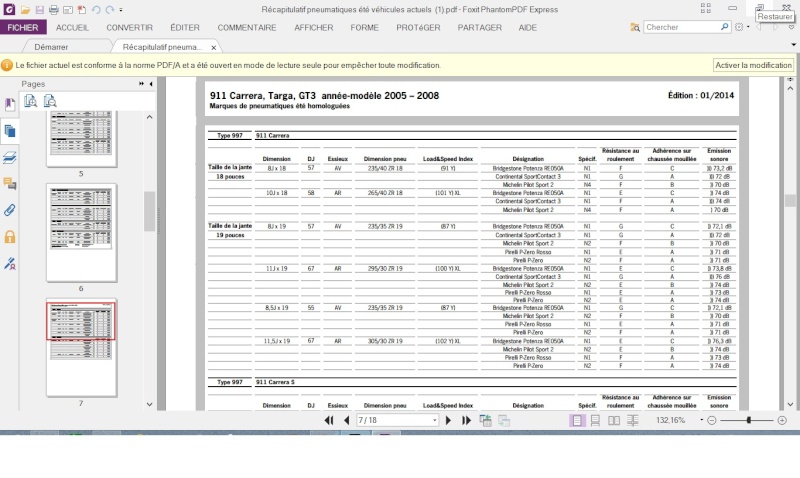The image size is (800, 478).
Task: Open the AIDE ribbon tab
Action: 528,28
